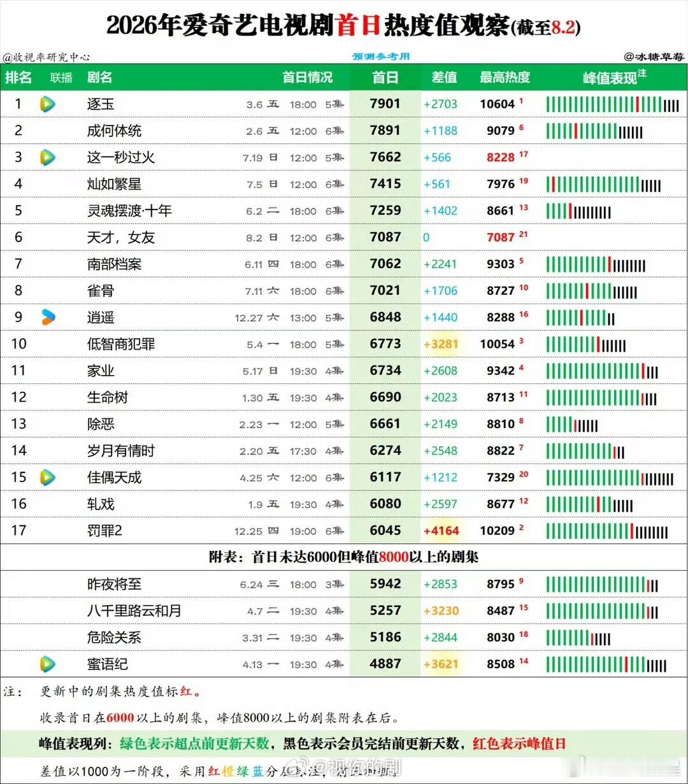Click the show title 灿如繁星
Viewport: 688px width, 784px height.
point(114,184)
